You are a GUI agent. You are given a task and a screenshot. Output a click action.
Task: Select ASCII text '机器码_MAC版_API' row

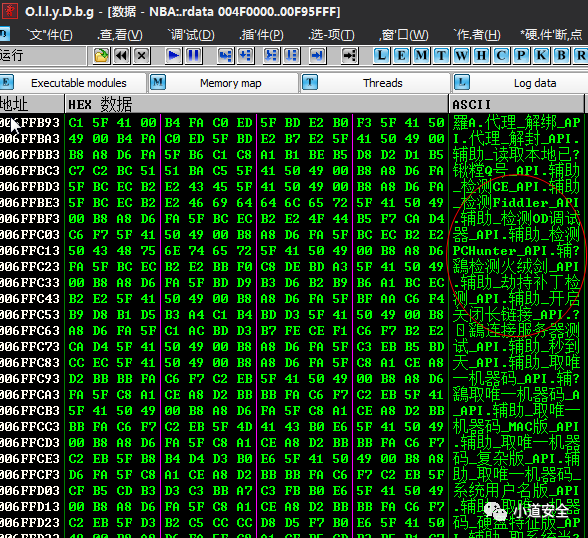tap(516, 427)
